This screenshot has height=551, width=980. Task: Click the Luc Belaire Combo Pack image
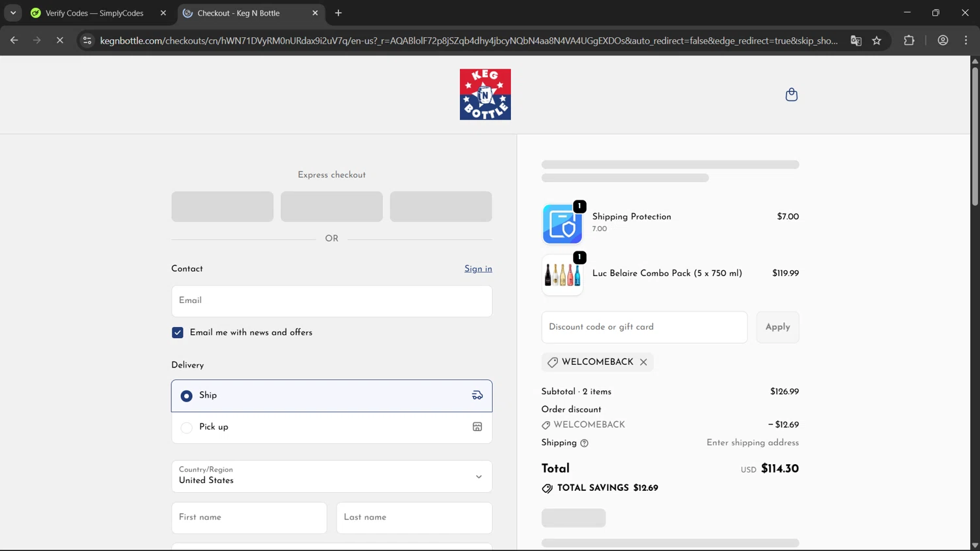(563, 275)
